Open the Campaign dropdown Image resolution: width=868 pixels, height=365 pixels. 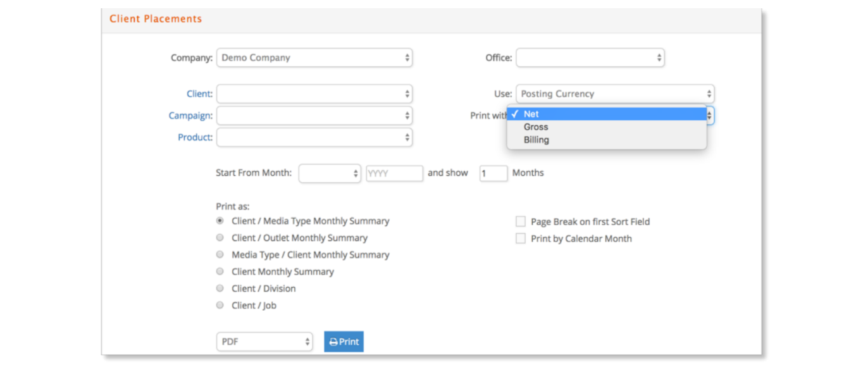(314, 116)
